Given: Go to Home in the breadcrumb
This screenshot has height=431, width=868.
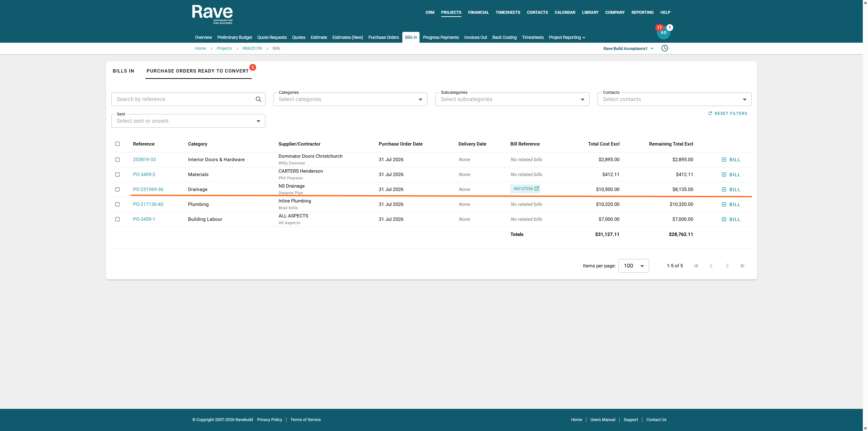Looking at the screenshot, I should click(x=200, y=49).
